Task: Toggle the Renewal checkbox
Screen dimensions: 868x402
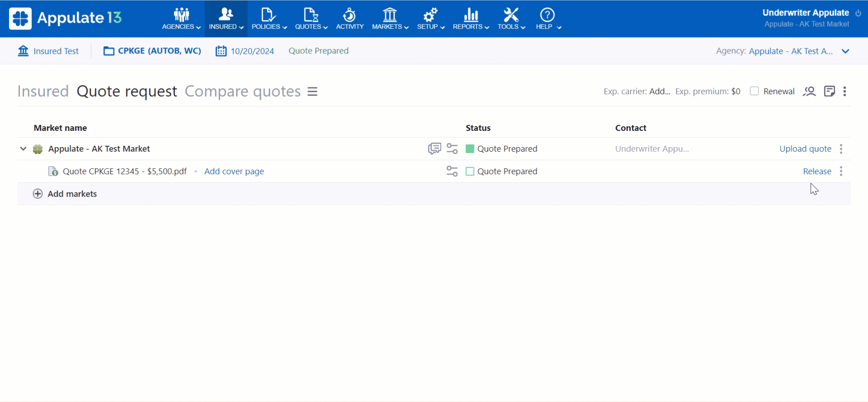Action: 754,91
